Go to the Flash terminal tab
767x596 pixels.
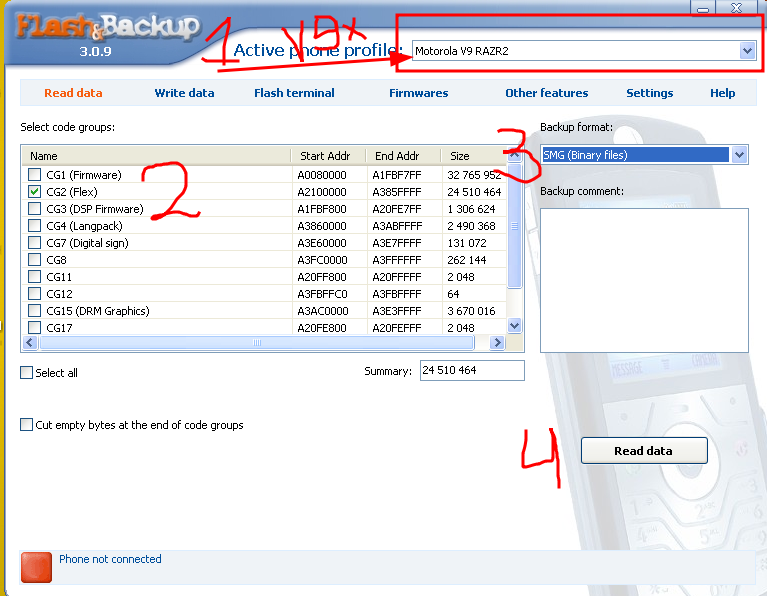pos(294,93)
